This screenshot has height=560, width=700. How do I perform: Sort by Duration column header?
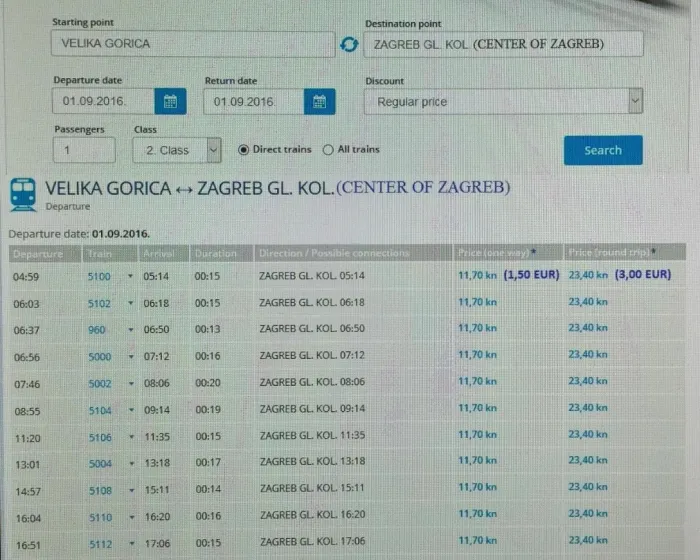(x=216, y=254)
